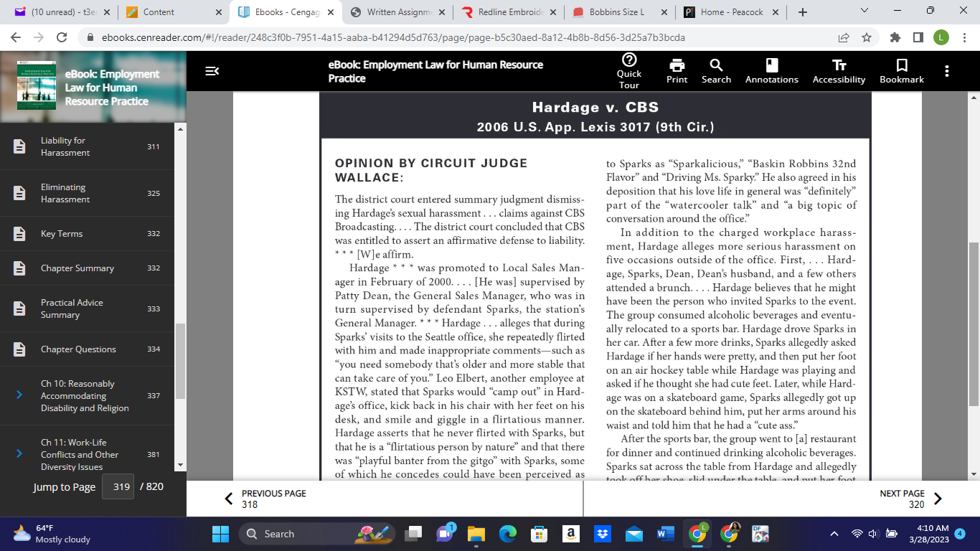The image size is (980, 551).
Task: Click the eBook cover thumbnail
Action: tap(37, 85)
